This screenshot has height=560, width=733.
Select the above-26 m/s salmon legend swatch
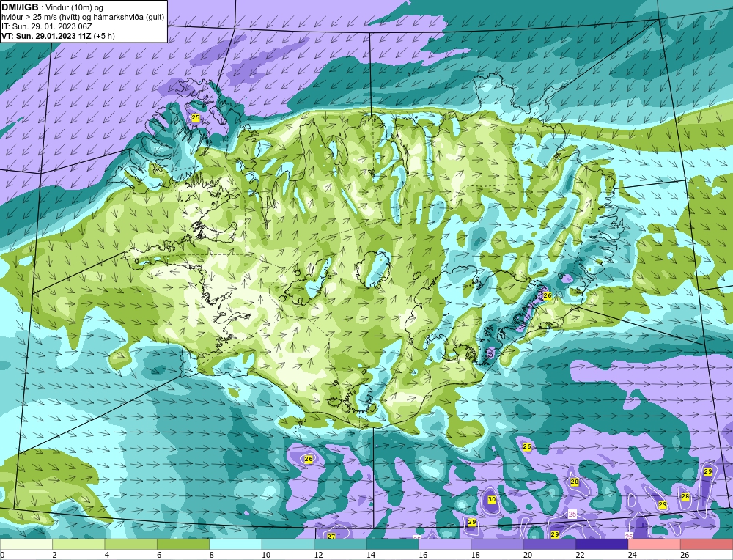(x=707, y=544)
